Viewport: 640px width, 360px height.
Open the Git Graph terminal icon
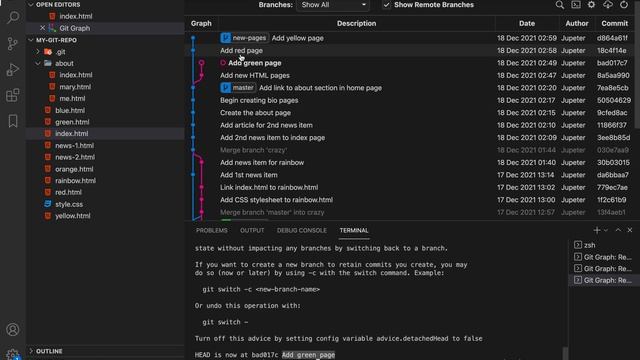[x=576, y=5]
